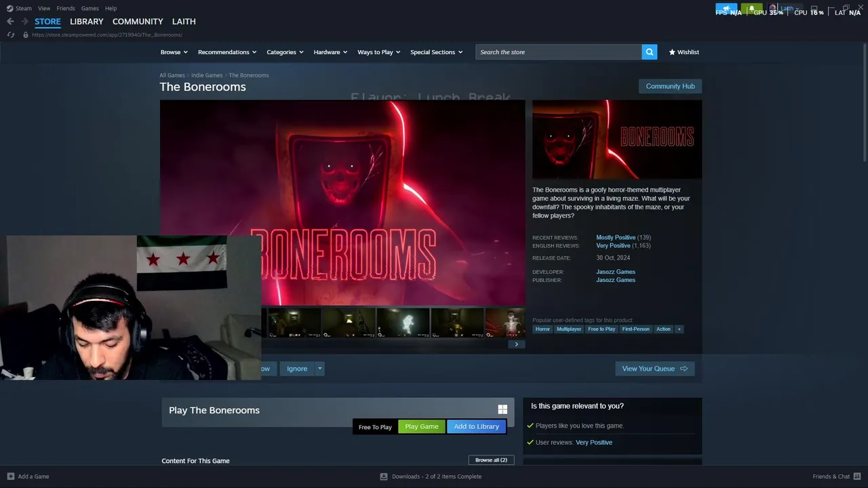Click the Downloads 2 of 2 Items Complete text
868x488 pixels.
point(437,476)
